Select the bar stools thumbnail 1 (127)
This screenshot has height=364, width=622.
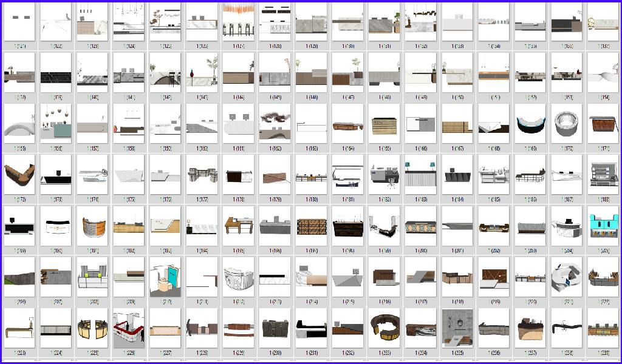238,22
